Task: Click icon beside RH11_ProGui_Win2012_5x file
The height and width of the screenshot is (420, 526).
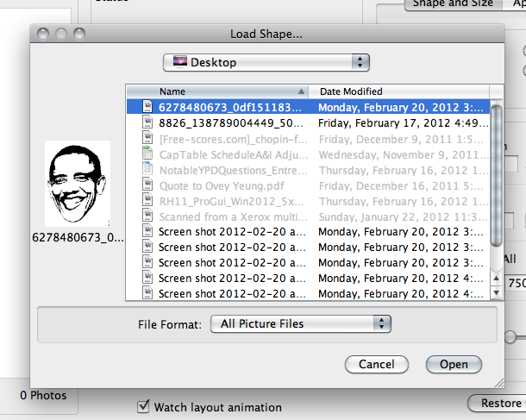Action: point(147,200)
